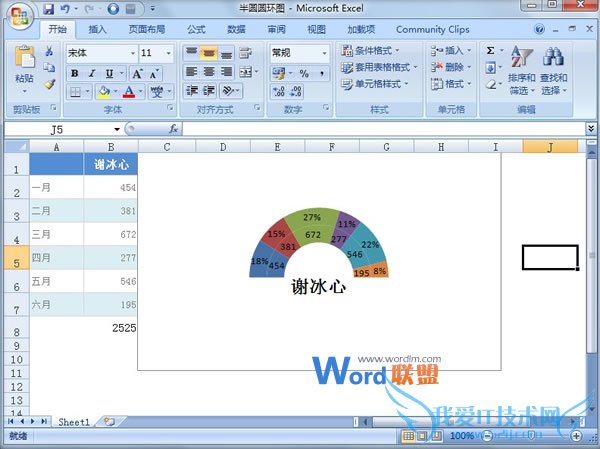Click the column D header
Viewport: 600px width, 449px height.
223,147
